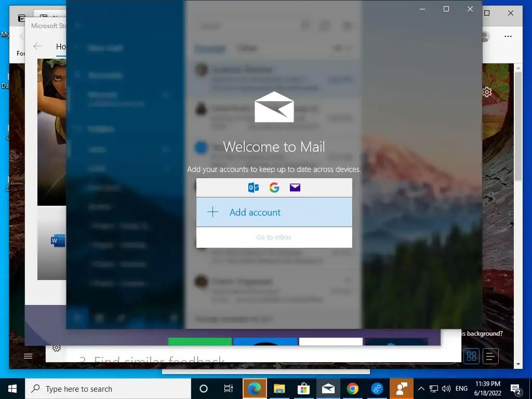
Task: Open the hamburger menu in Feedback Hub
Action: tap(28, 356)
